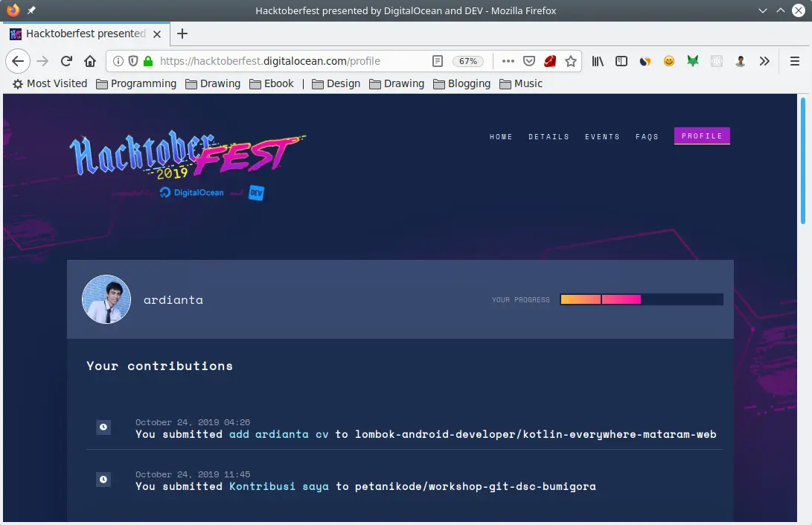Open the Drawing bookmark folder after Design
The height and width of the screenshot is (525, 812).
[397, 83]
